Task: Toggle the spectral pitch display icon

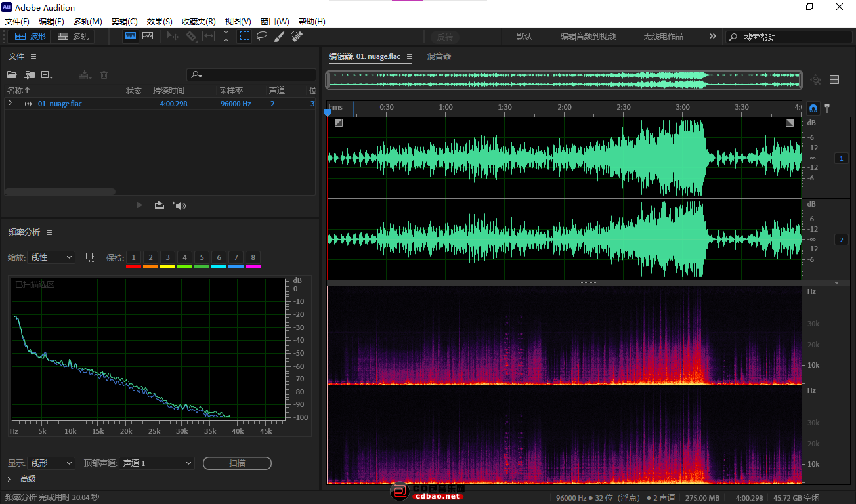Action: pyautogui.click(x=148, y=36)
